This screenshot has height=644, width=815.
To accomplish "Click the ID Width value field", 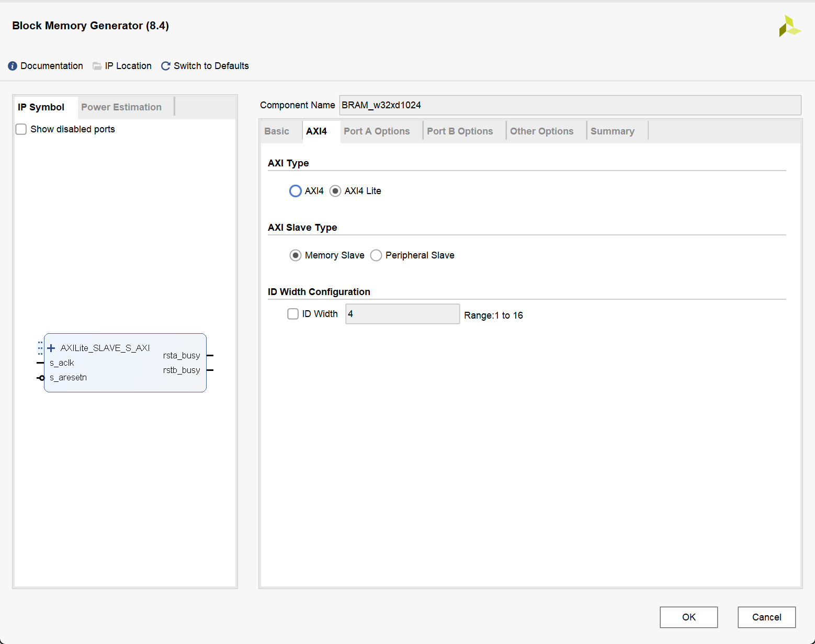I will pyautogui.click(x=403, y=314).
